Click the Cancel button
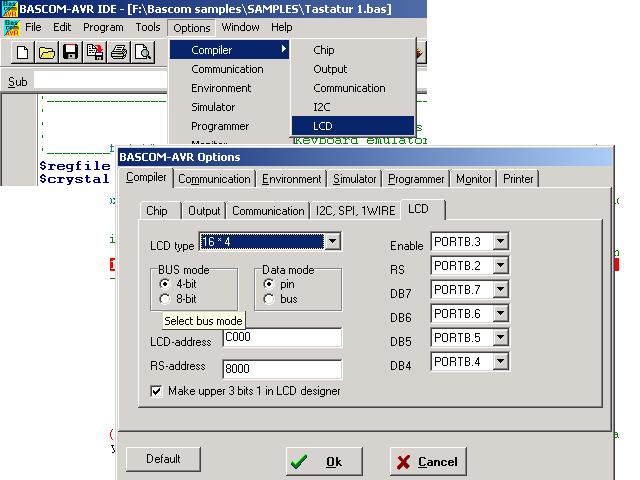The width and height of the screenshot is (640, 480). coord(428,461)
